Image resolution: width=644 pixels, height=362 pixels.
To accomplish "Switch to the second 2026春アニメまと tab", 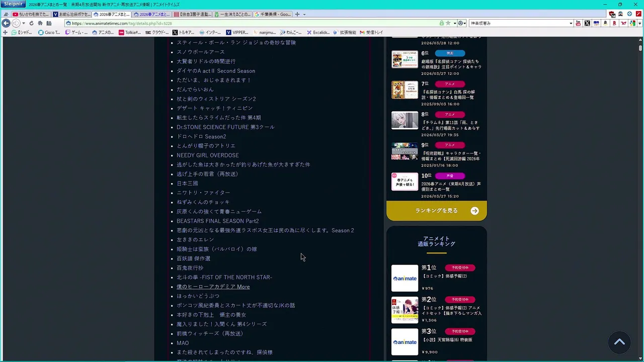I will (x=152, y=14).
